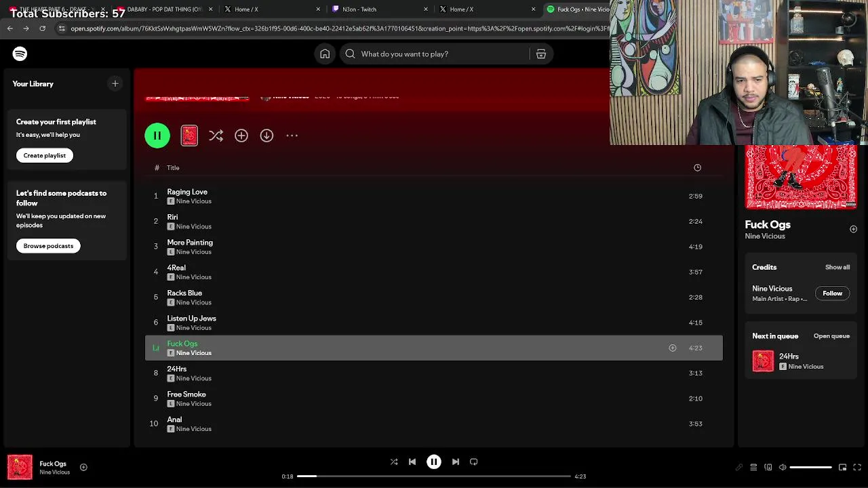This screenshot has height=488, width=868.
Task: Close the N3on - Twitch tab
Action: pos(426,9)
